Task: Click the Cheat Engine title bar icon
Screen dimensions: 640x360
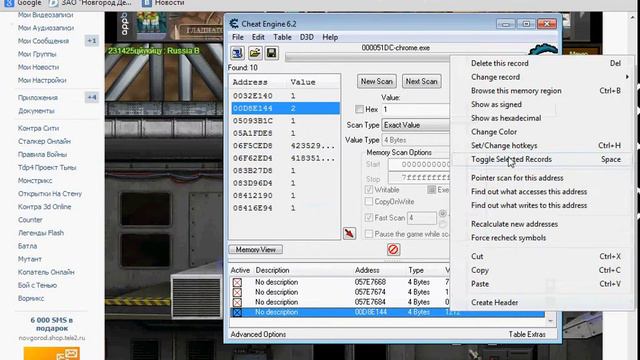Action: [x=234, y=24]
